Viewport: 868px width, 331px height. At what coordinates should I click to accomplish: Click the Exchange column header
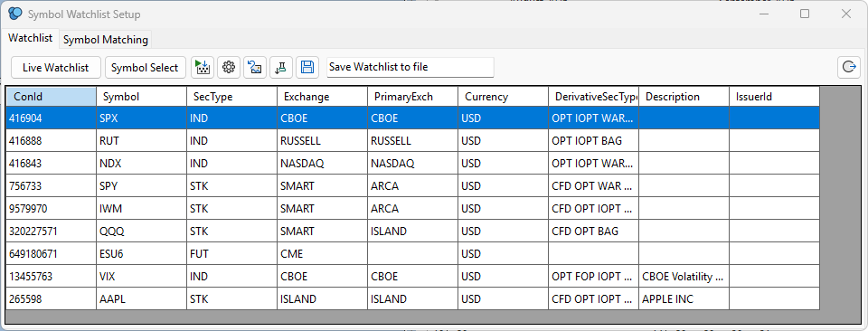(x=322, y=97)
